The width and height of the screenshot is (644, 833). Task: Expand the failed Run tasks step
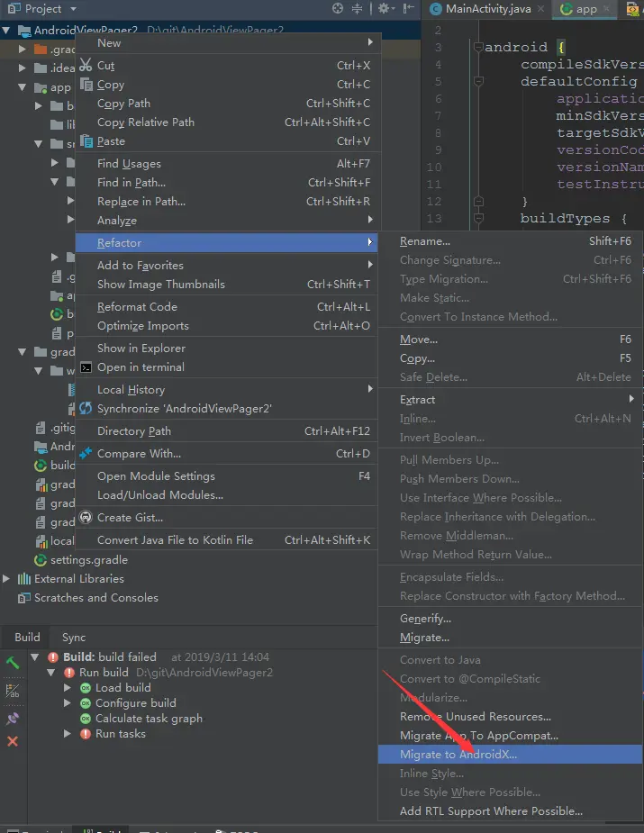pyautogui.click(x=68, y=734)
